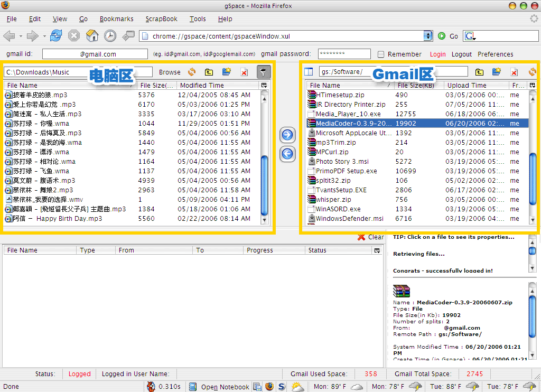Click Firefox reload page icon
Image resolution: width=541 pixels, height=392 pixels.
pyautogui.click(x=56, y=36)
